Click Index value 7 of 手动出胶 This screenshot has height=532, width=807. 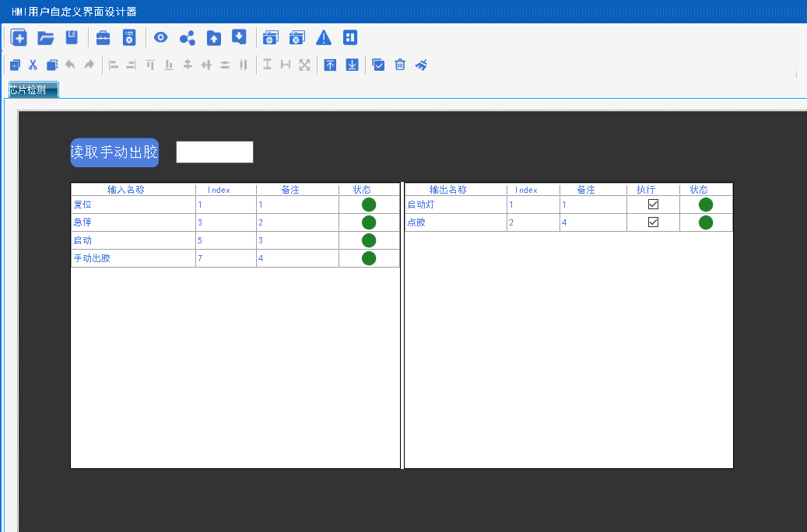200,258
